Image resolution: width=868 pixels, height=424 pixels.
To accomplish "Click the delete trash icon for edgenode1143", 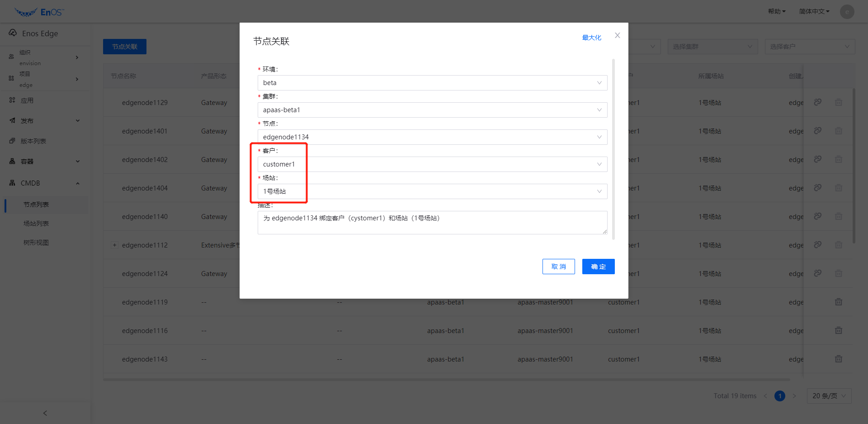I will click(x=839, y=359).
